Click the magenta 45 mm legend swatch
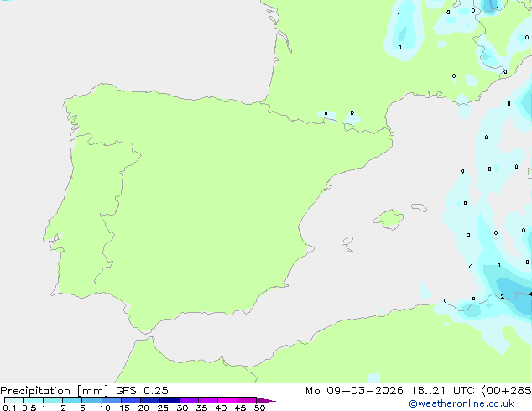 click(246, 400)
